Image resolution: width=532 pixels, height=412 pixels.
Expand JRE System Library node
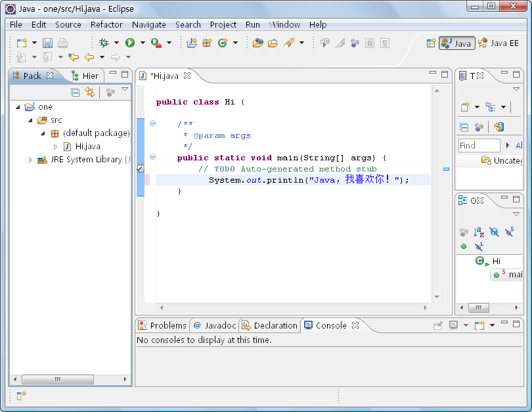30,160
